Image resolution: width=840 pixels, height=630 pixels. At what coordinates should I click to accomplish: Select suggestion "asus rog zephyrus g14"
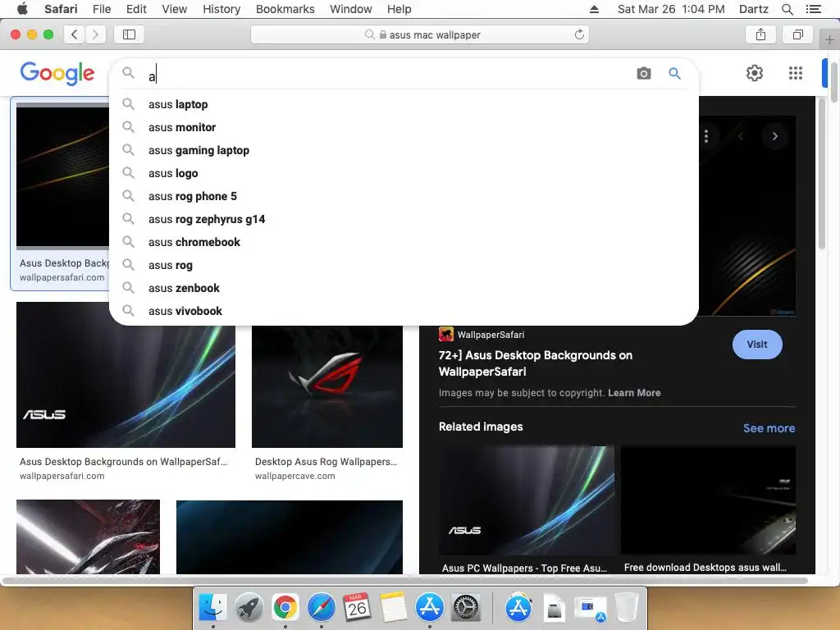404,220
